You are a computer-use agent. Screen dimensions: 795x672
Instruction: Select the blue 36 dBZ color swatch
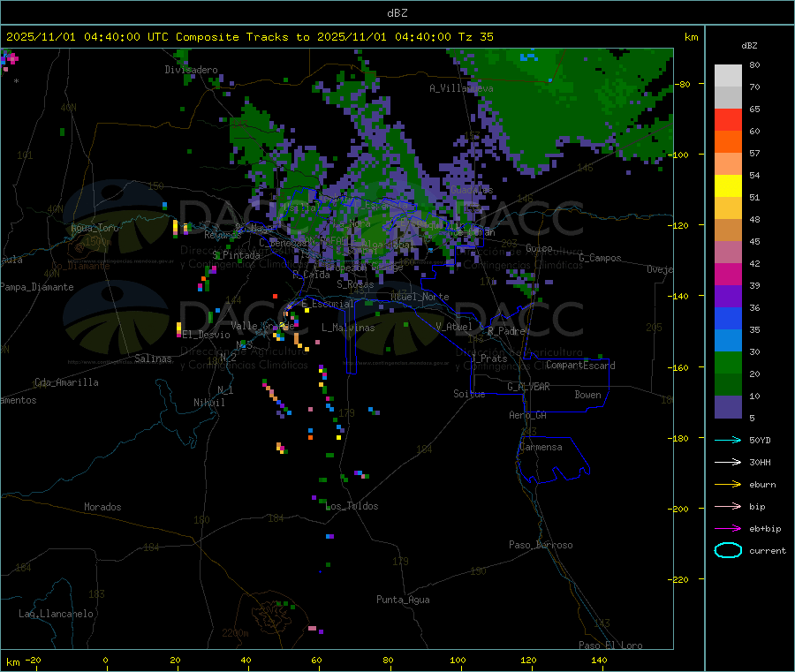(x=728, y=318)
